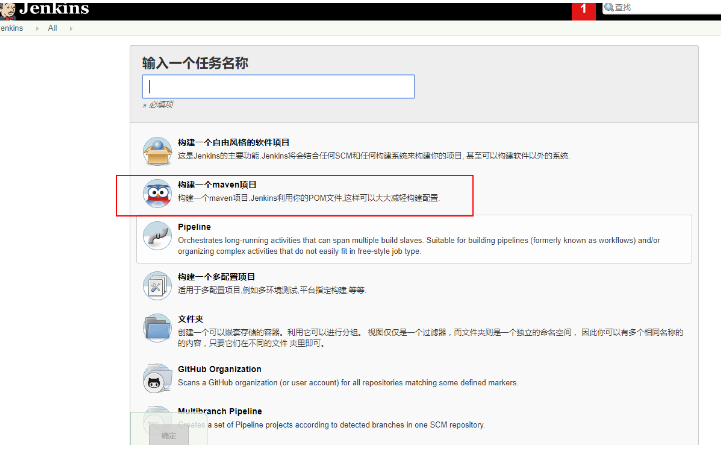Screen dimensions: 721x454
Task: Select the Pipeline pipe icon
Action: pos(157,236)
